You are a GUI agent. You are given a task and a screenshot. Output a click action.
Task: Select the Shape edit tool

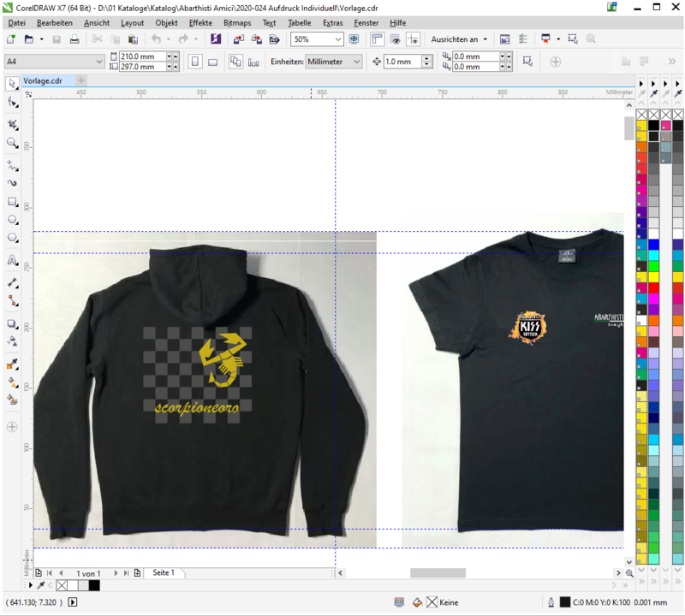click(12, 103)
